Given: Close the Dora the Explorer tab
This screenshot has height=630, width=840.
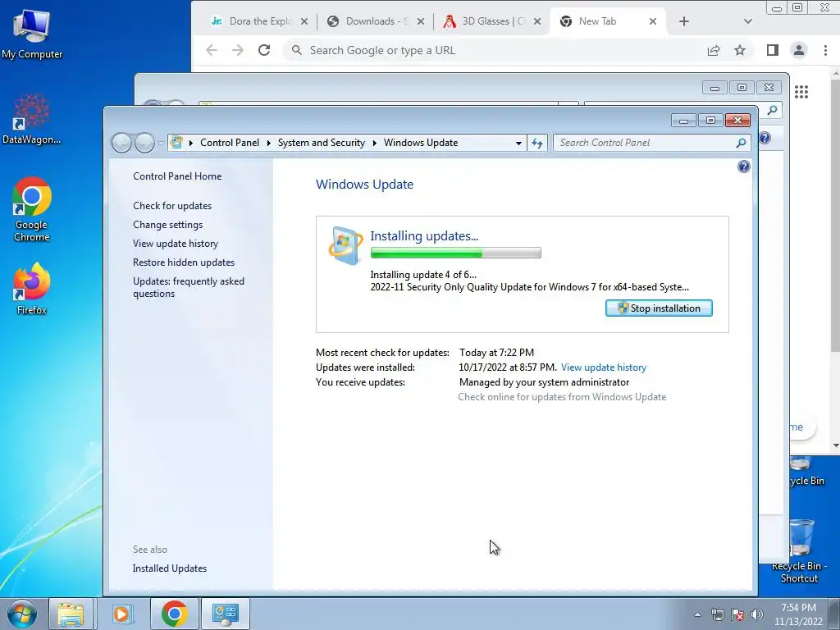Looking at the screenshot, I should [304, 21].
